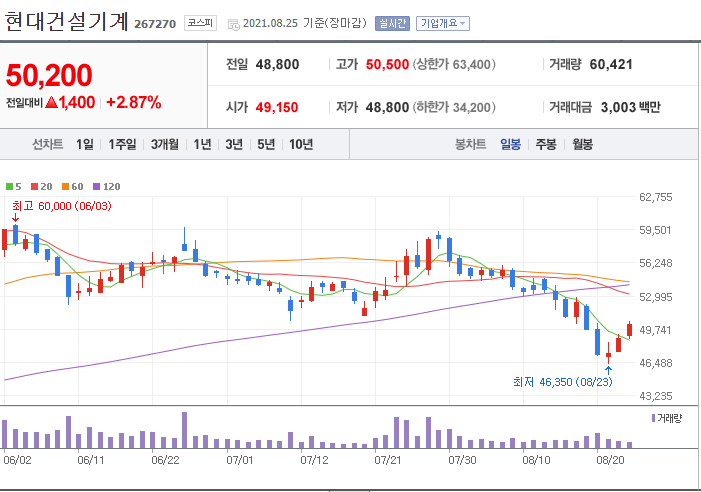Click the 전일 value 48,800
The width and height of the screenshot is (701, 492).
[x=277, y=64]
